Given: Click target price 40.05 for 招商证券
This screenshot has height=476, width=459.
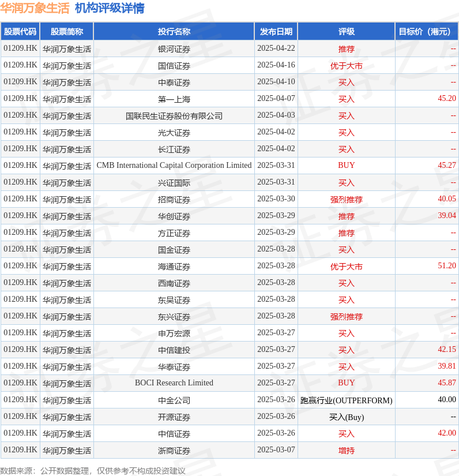Looking at the screenshot, I should click(x=446, y=198).
